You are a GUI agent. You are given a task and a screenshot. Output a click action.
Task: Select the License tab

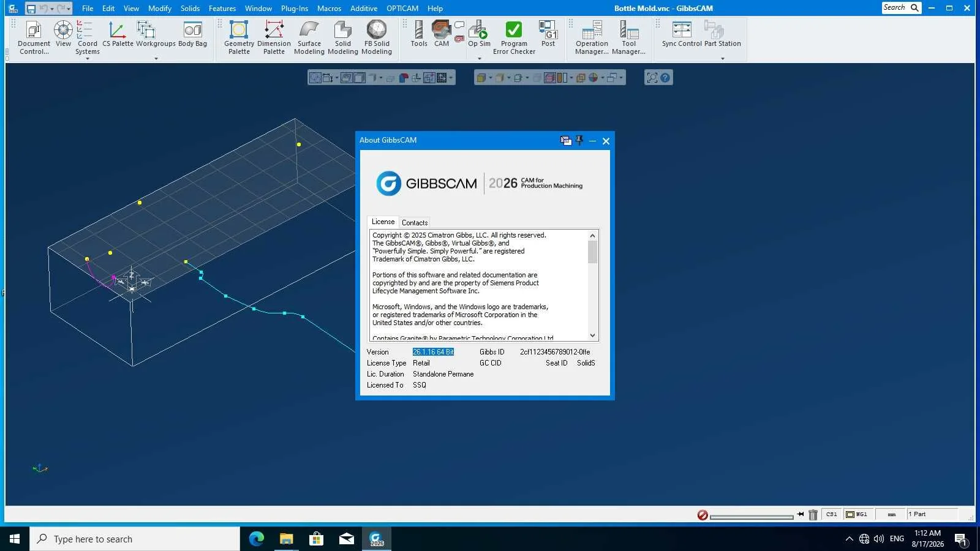point(383,222)
